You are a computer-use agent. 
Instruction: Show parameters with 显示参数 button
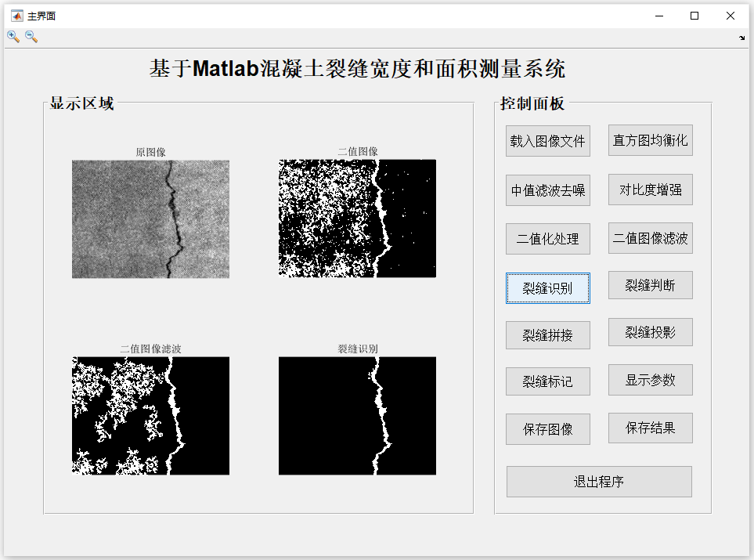[x=650, y=380]
